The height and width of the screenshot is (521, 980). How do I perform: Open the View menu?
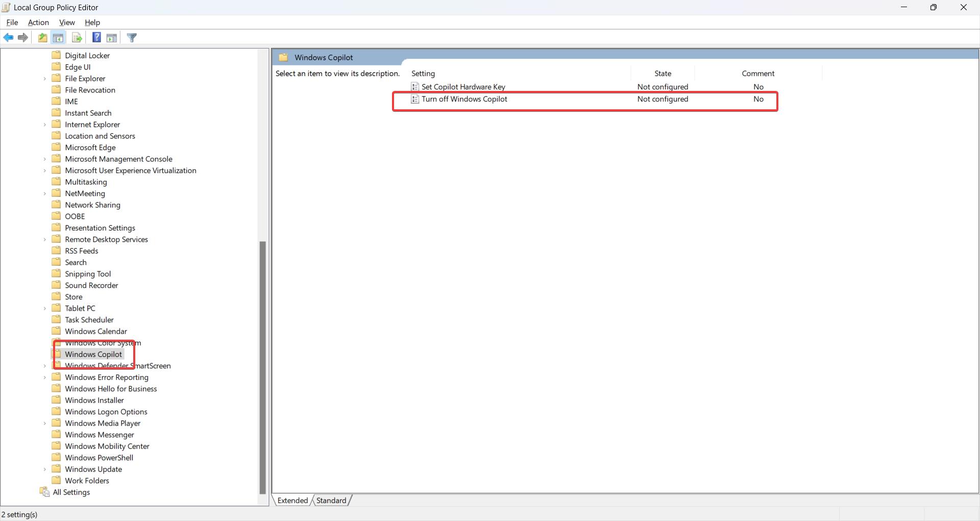[67, 22]
